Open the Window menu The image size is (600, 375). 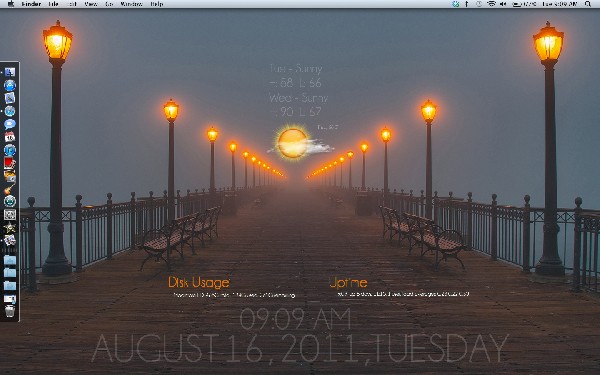pos(131,4)
